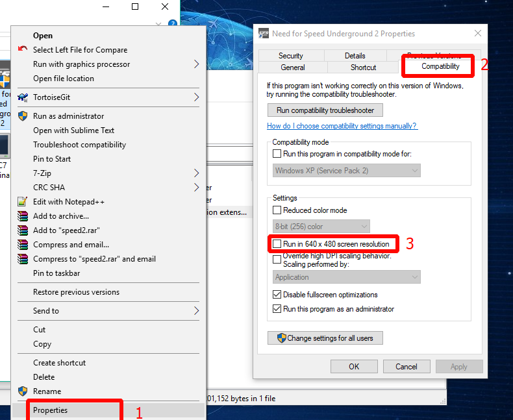This screenshot has height=420, width=513.
Task: Click Change settings for all users
Action: click(325, 338)
